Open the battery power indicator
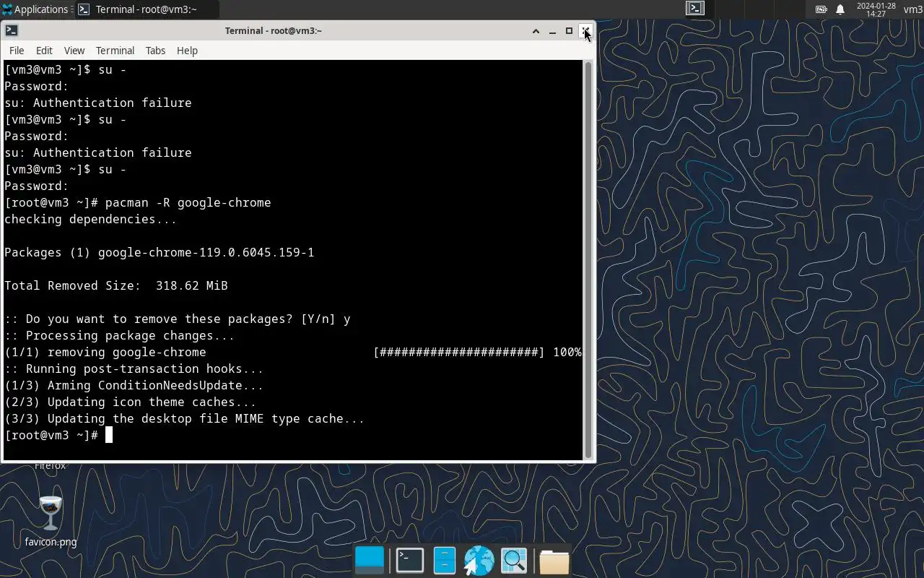Screen dimensions: 924x578 [x=821, y=9]
